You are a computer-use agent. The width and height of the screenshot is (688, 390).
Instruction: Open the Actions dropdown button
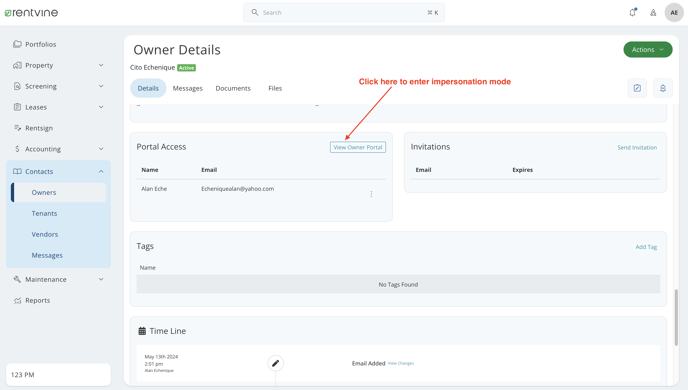[648, 50]
